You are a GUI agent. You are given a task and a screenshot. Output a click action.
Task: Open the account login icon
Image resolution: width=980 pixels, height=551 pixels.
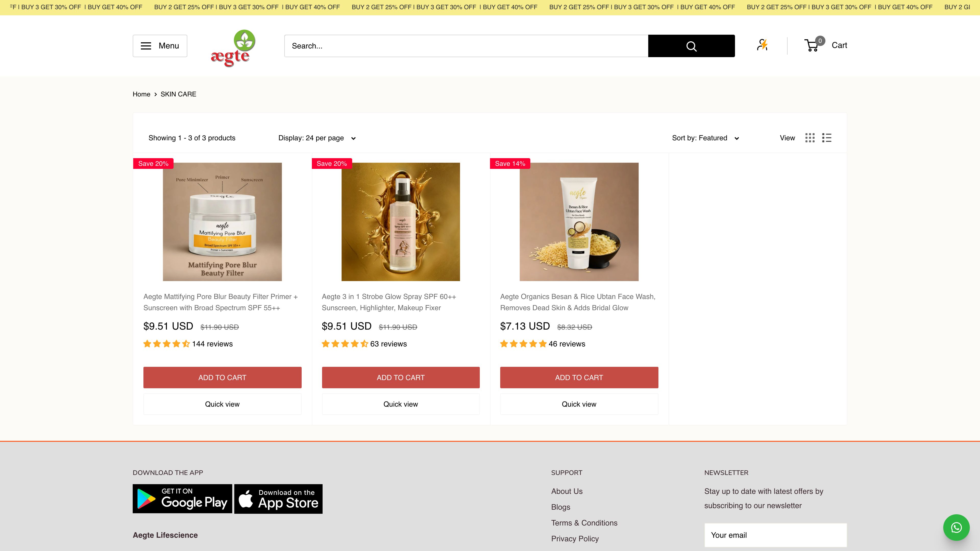point(762,45)
